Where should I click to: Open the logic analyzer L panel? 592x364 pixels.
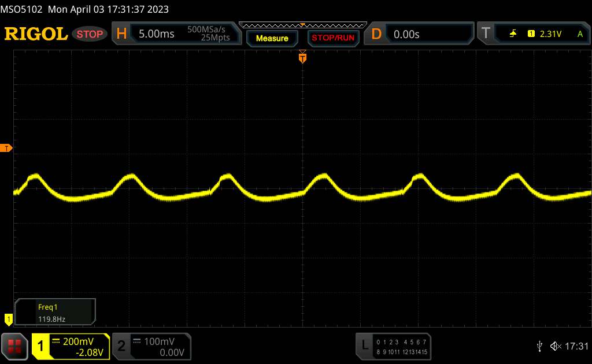click(x=364, y=345)
